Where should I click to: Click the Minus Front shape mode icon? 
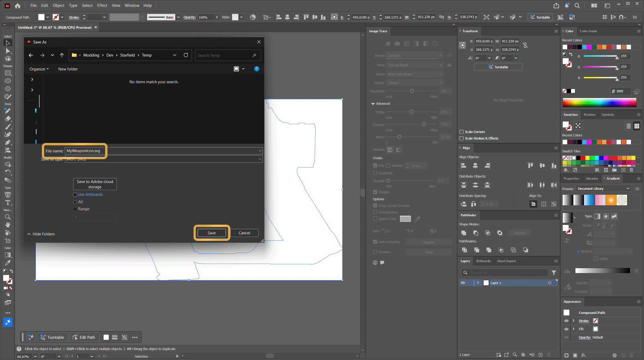(476, 233)
